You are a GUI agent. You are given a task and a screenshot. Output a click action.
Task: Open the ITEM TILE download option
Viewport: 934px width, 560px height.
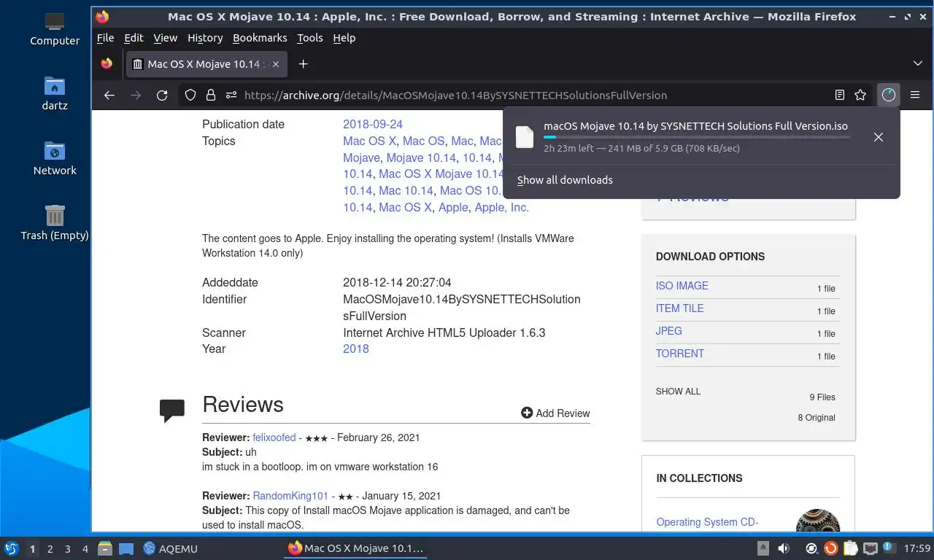click(679, 308)
